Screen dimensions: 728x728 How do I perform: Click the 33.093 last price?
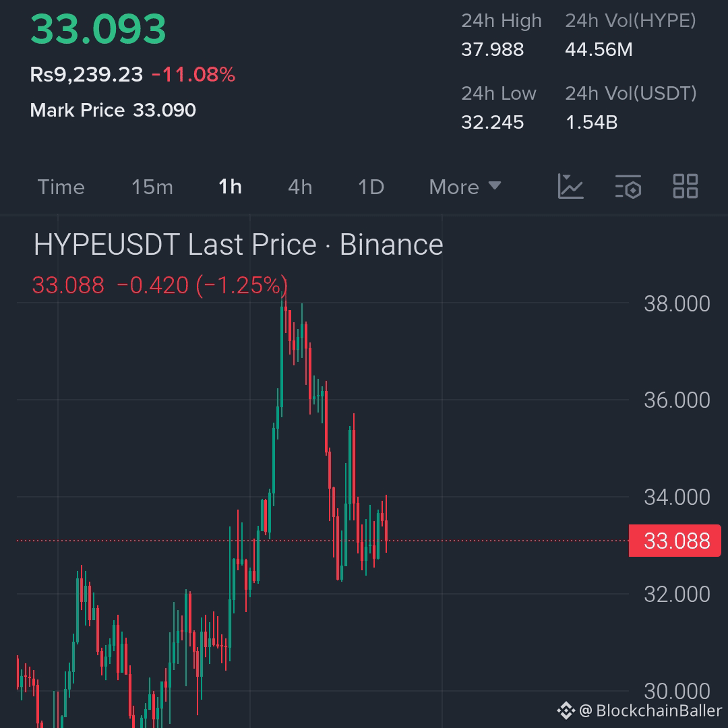[98, 29]
